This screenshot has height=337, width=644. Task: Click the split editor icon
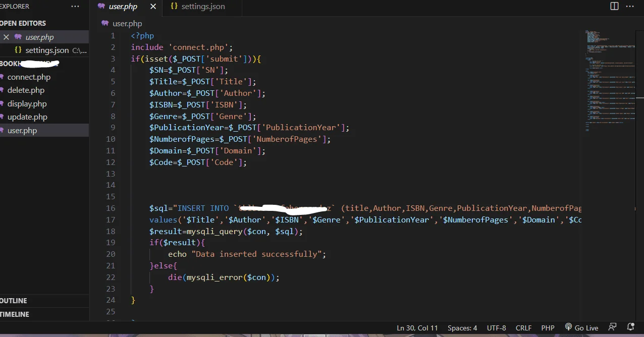(x=614, y=6)
